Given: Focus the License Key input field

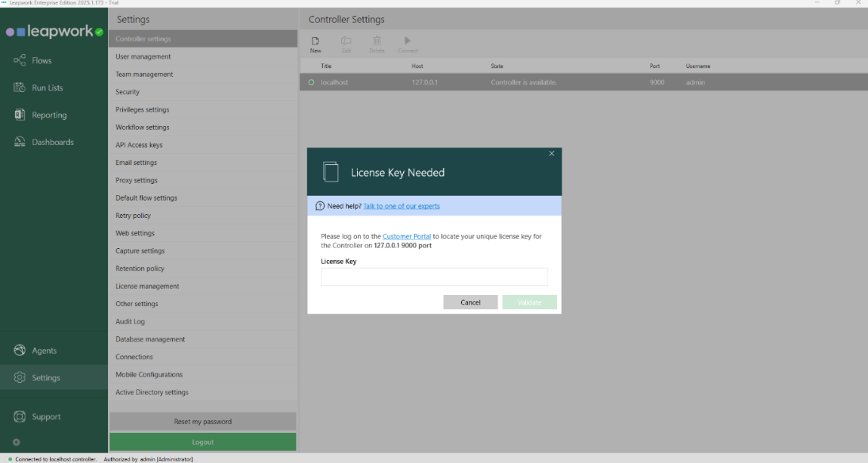Looking at the screenshot, I should 434,277.
